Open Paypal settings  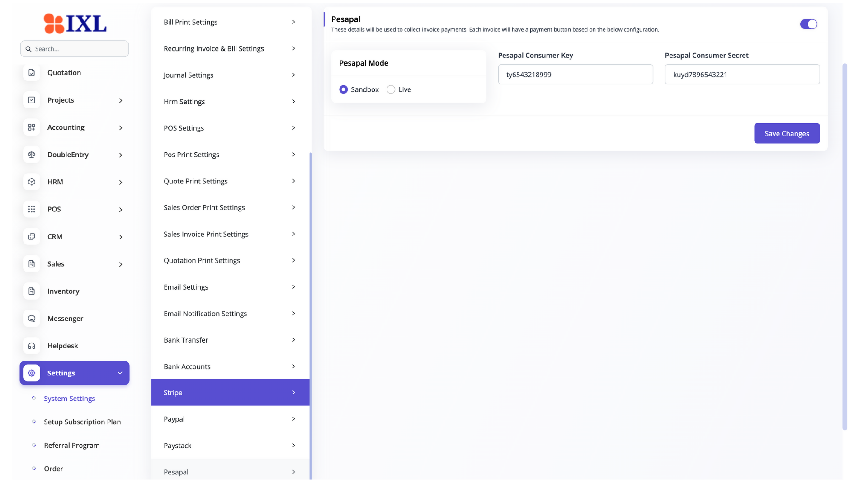coord(230,419)
